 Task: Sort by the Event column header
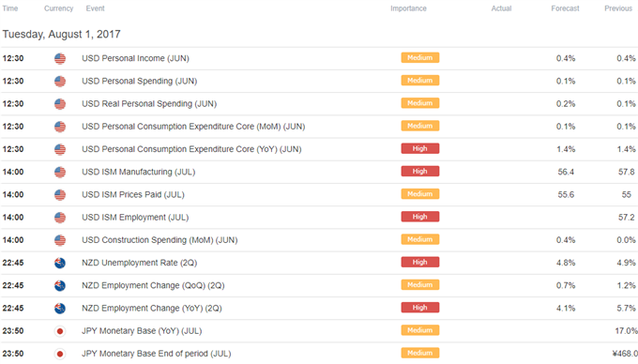(95, 8)
